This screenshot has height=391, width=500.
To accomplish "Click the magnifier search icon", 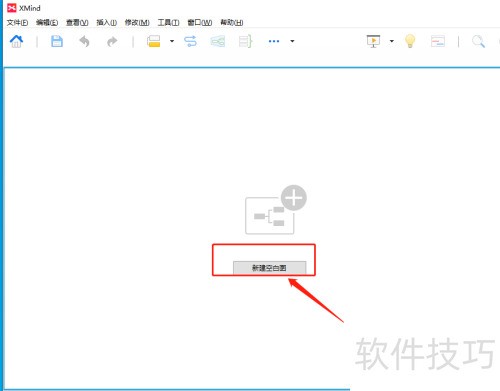I will click(x=478, y=42).
